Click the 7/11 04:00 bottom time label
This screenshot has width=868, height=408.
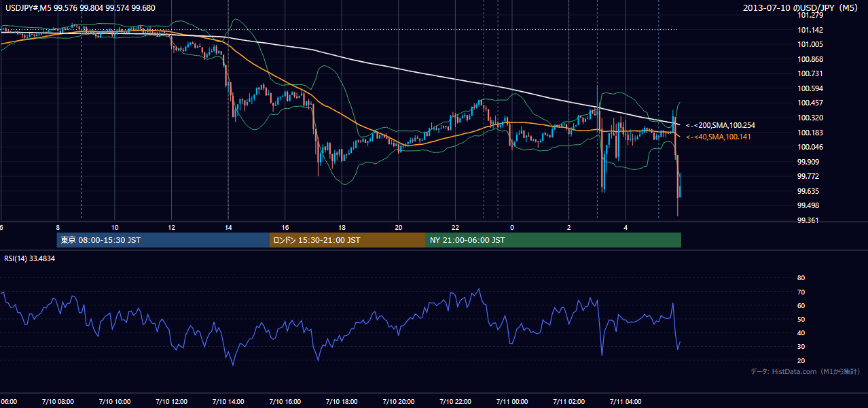(x=626, y=401)
